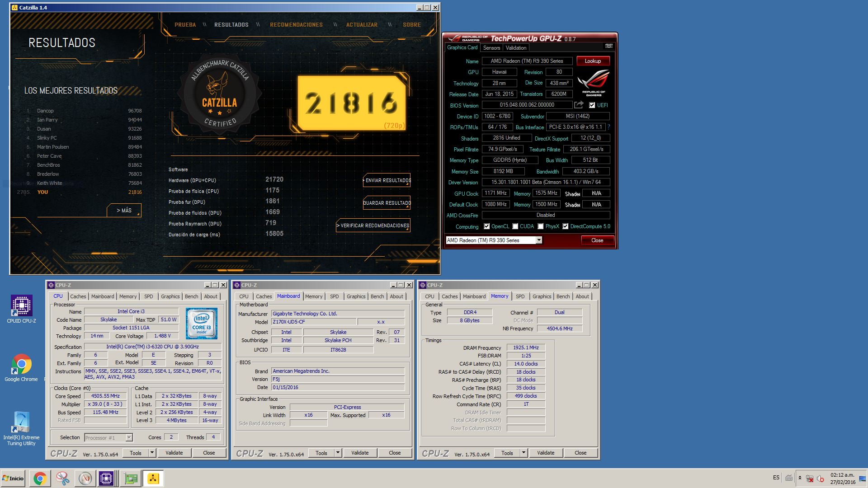Click the GPU-Z graphics card taskbar button
This screenshot has width=868, height=488.
tap(131, 478)
